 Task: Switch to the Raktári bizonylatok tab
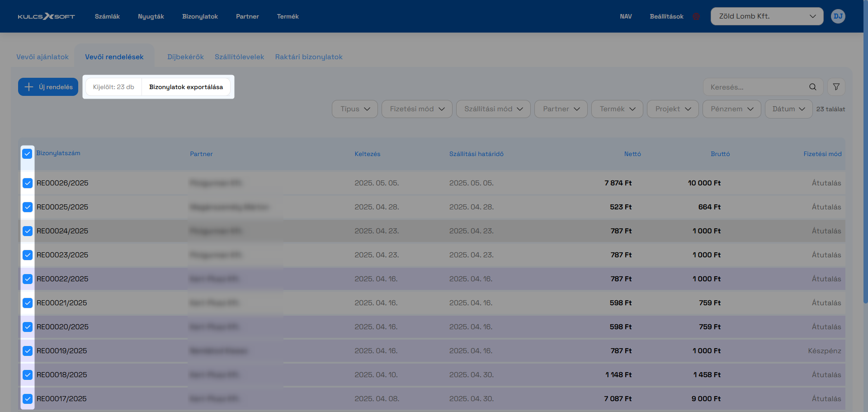coord(309,57)
